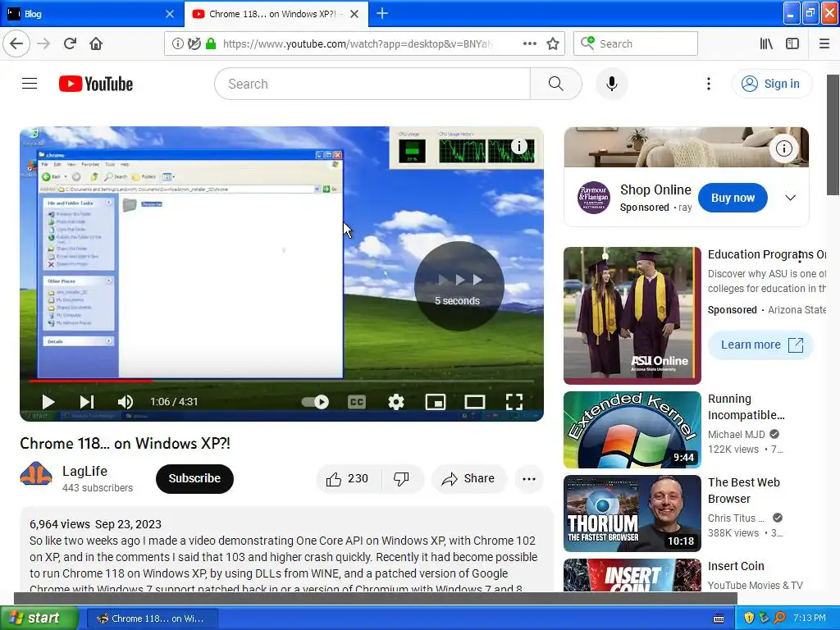This screenshot has width=840, height=630.
Task: Open the YouTube guide hamburger menu
Action: click(30, 84)
